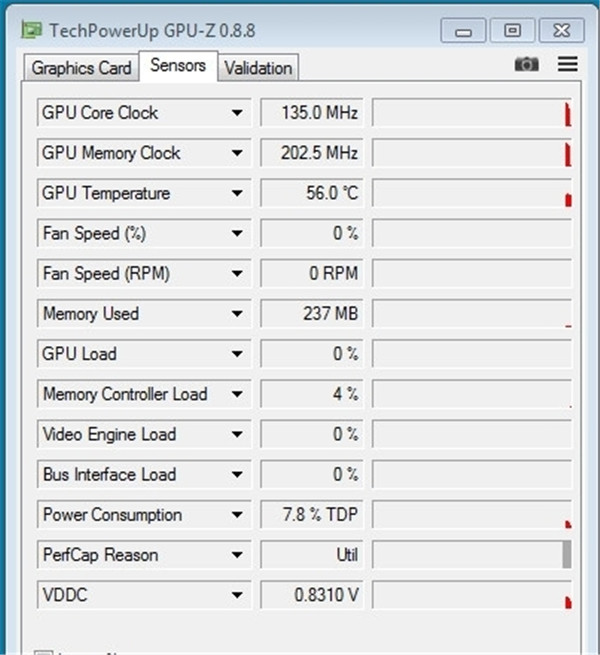Maximize the GPU-Z window

512,30
